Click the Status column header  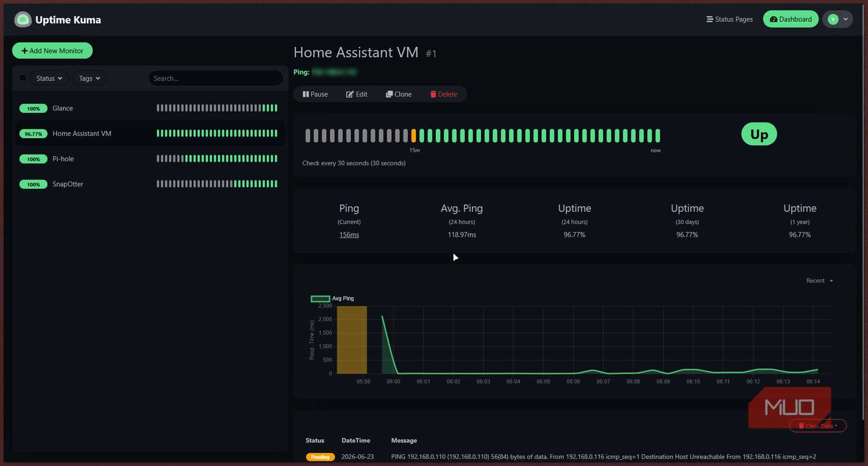click(315, 441)
